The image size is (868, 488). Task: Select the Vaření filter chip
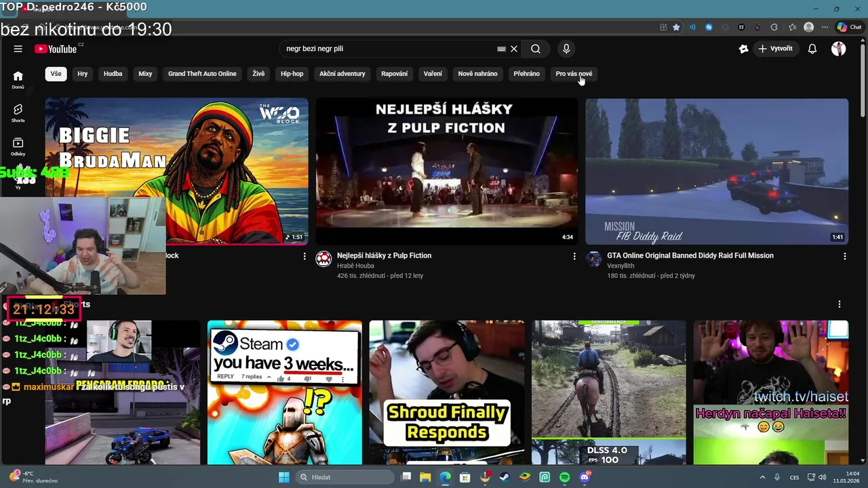coord(433,74)
